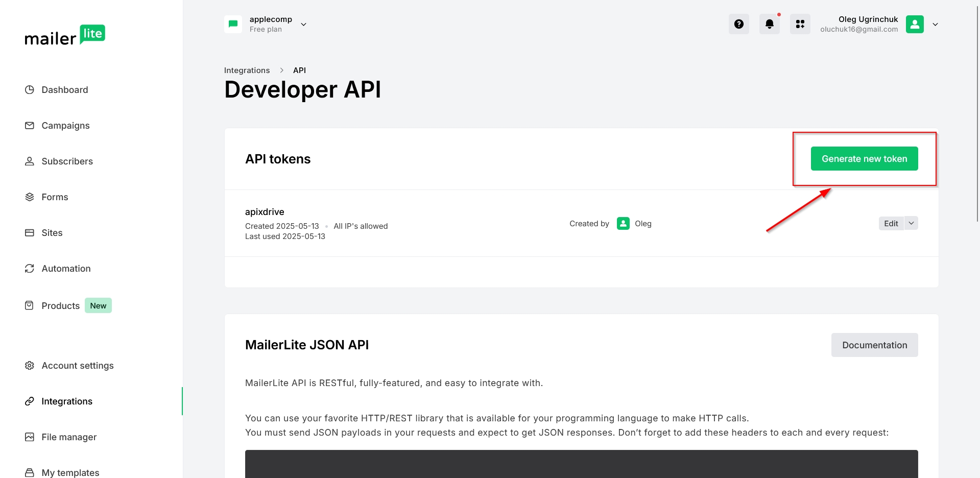The width and height of the screenshot is (980, 478).
Task: Click 'Last used 2025-05-13' text
Action: [x=285, y=236]
